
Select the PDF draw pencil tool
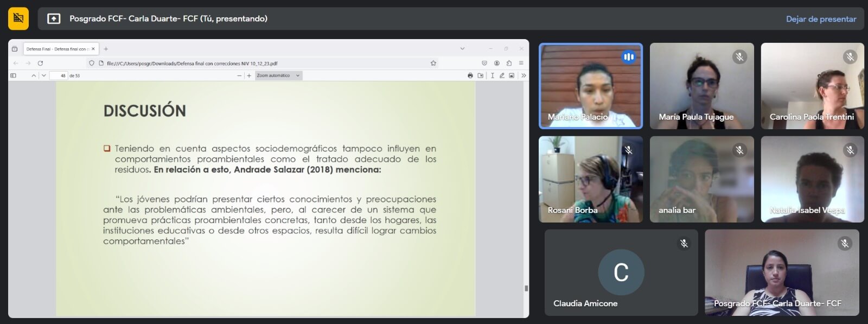point(502,75)
